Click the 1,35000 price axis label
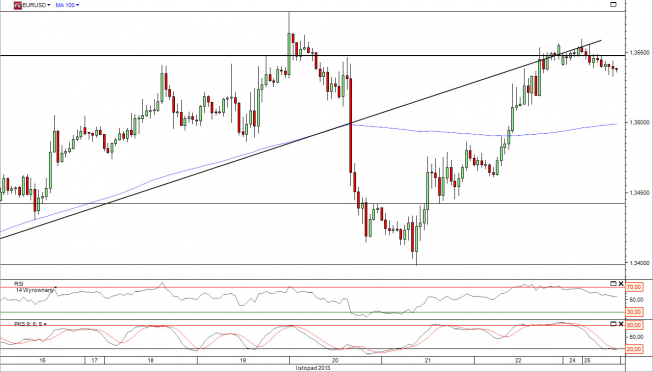Image resolution: width=653 pixels, height=372 pixels. 639,122
